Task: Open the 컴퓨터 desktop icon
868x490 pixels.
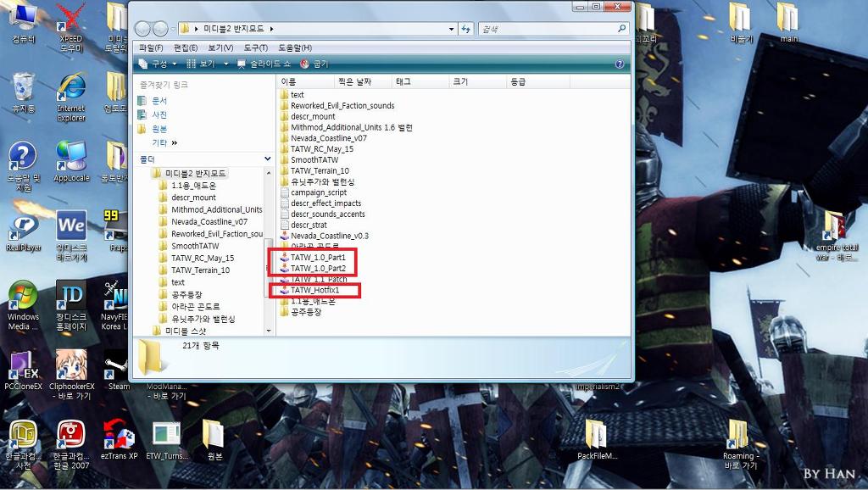Action: [x=23, y=25]
